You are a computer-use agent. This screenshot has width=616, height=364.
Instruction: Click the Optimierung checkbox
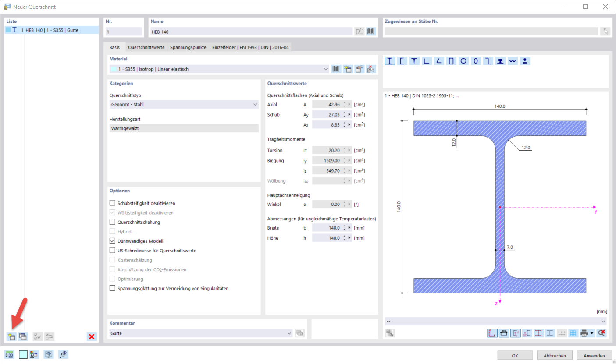coord(113,279)
